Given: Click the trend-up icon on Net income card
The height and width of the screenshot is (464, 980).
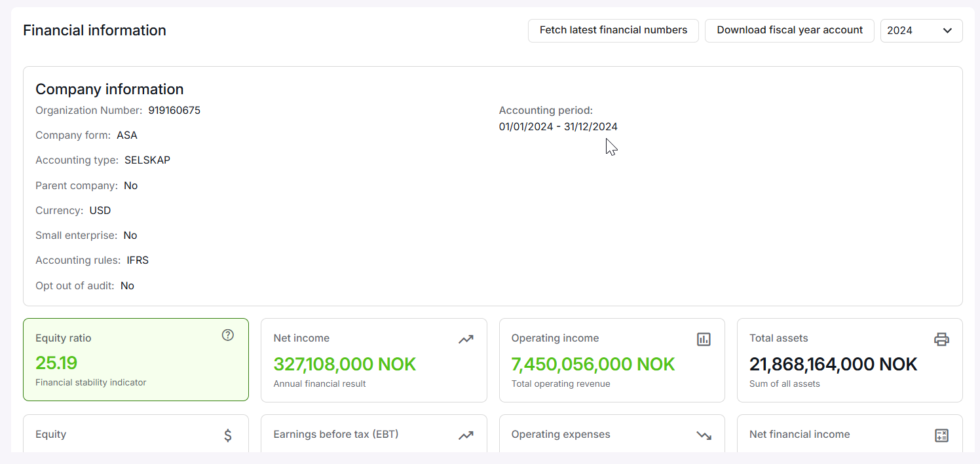Looking at the screenshot, I should click(x=466, y=339).
